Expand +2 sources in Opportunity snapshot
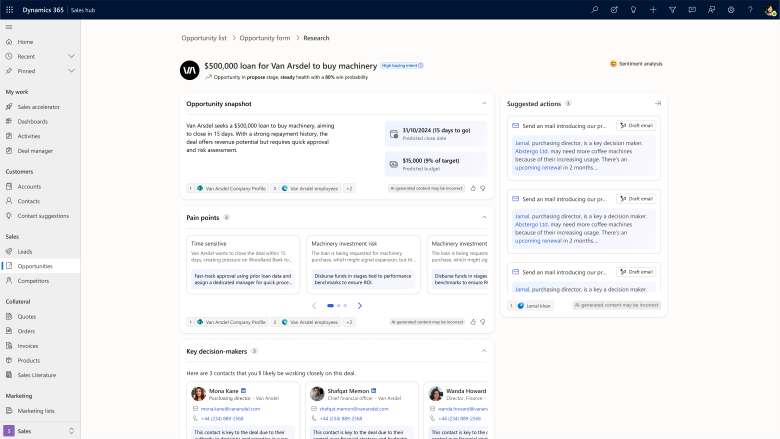The width and height of the screenshot is (780, 439). pyautogui.click(x=349, y=188)
